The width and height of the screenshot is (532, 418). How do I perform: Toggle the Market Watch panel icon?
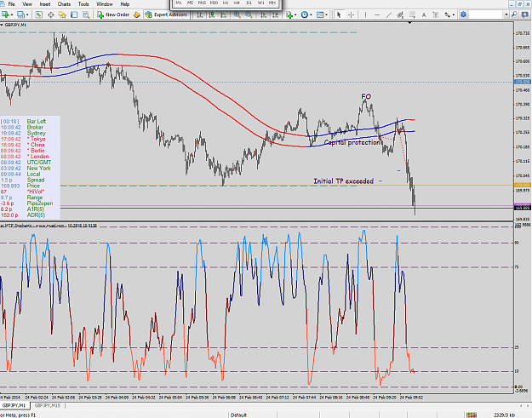(39, 14)
